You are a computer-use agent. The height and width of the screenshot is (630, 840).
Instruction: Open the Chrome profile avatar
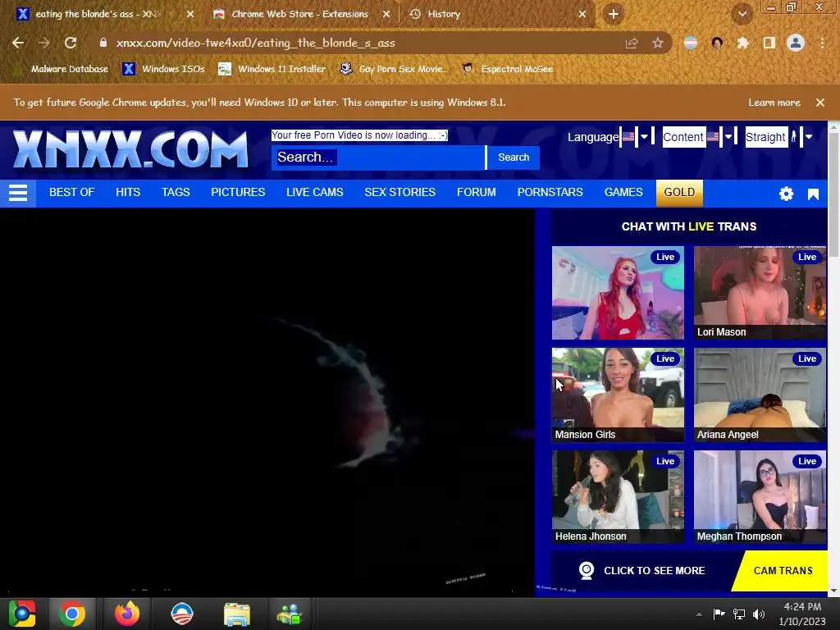click(x=796, y=43)
